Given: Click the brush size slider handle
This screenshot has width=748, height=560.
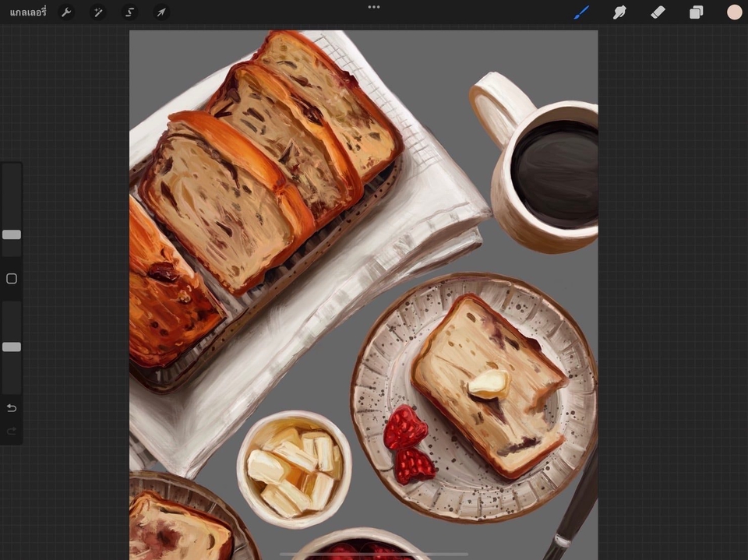Looking at the screenshot, I should coord(12,234).
